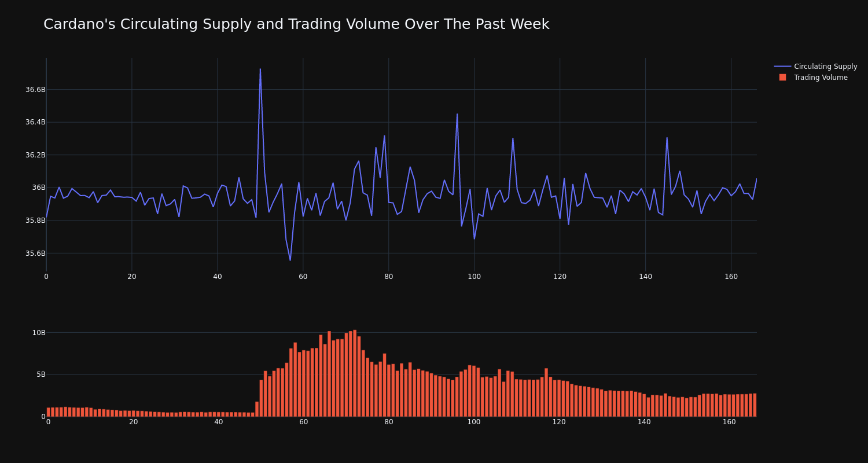Click the supply peak near x=145
This screenshot has width=868, height=463.
coord(667,138)
